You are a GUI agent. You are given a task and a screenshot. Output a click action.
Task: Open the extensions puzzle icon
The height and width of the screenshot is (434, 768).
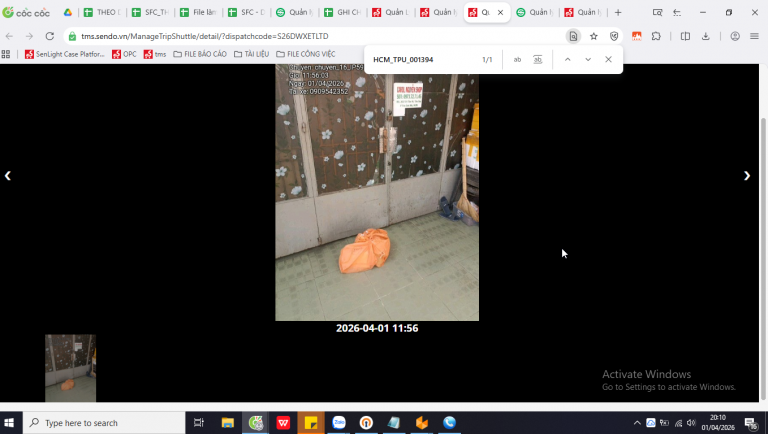point(656,36)
